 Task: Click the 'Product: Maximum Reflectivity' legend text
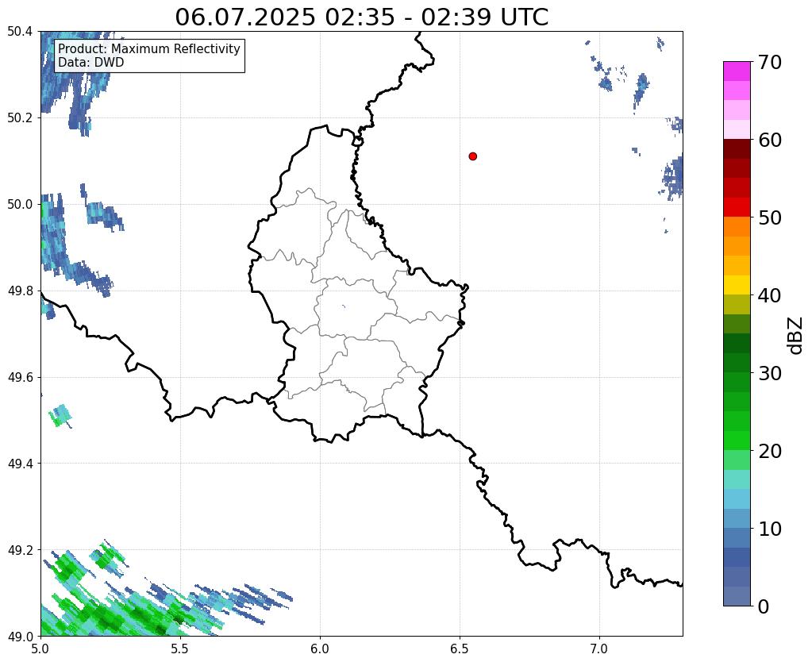[x=148, y=48]
